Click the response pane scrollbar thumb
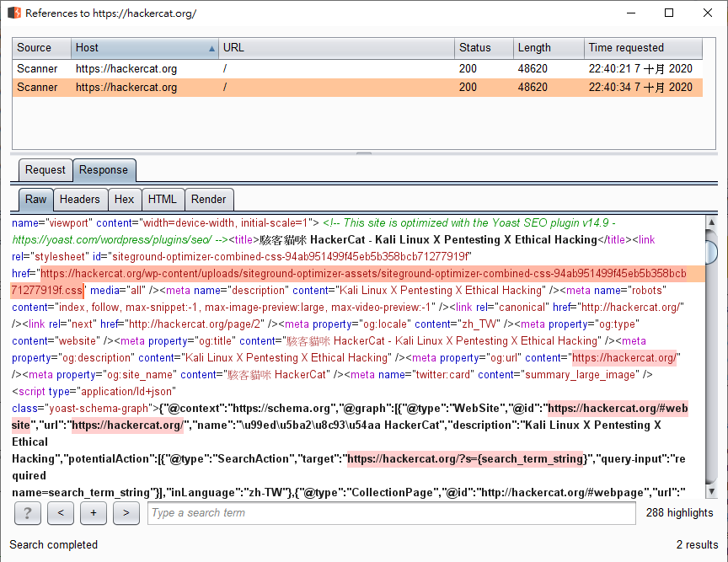 (x=711, y=251)
